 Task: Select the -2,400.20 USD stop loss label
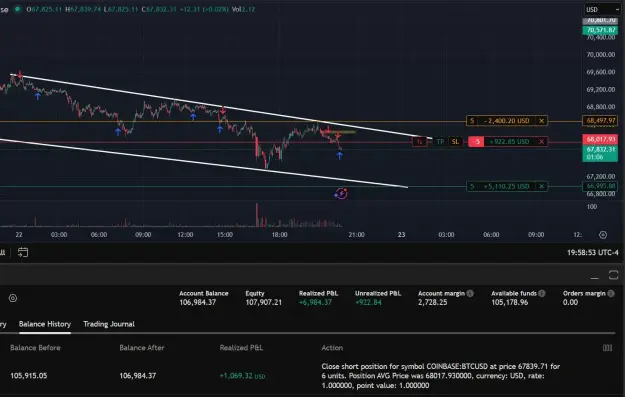tap(507, 121)
